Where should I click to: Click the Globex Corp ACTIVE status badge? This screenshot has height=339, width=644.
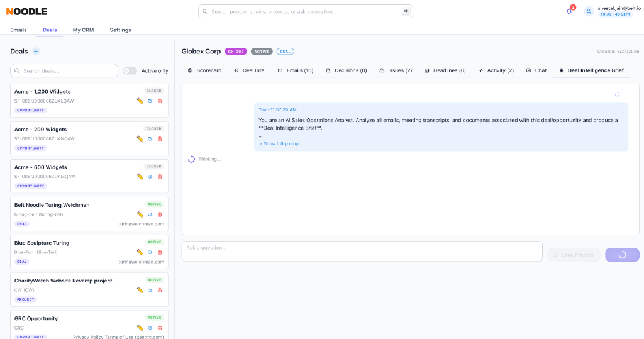(x=262, y=52)
